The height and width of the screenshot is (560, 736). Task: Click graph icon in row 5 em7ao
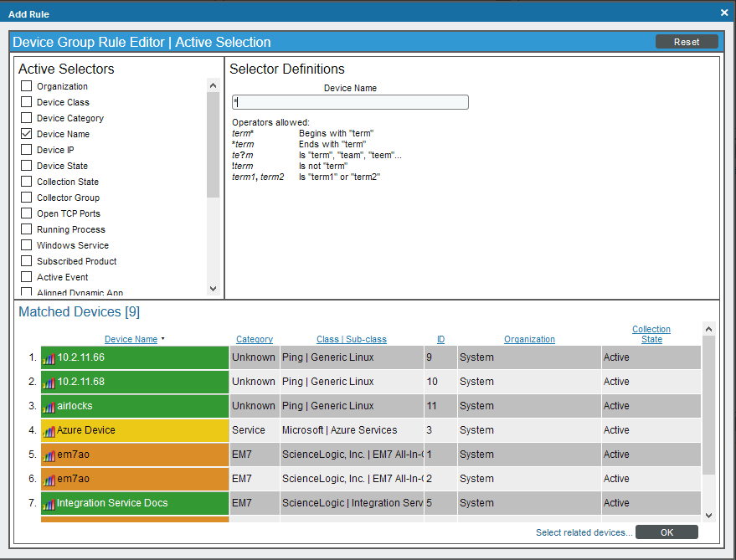click(x=49, y=455)
